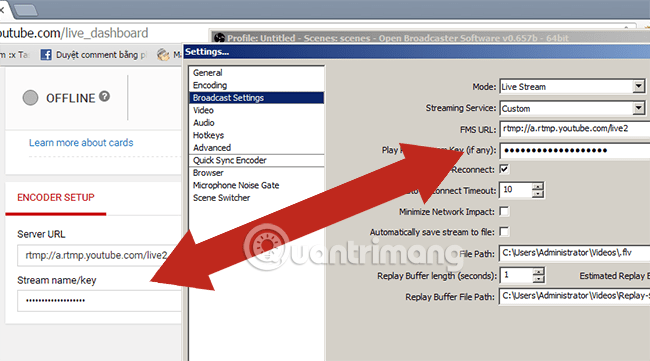Click the OBS logo in title bar
The width and height of the screenshot is (650, 361).
(219, 38)
